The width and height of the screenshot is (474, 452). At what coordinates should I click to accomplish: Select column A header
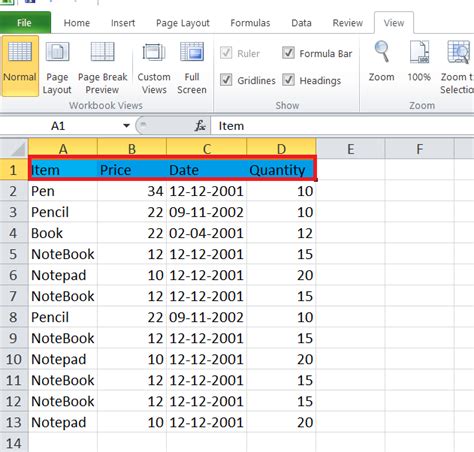[63, 149]
